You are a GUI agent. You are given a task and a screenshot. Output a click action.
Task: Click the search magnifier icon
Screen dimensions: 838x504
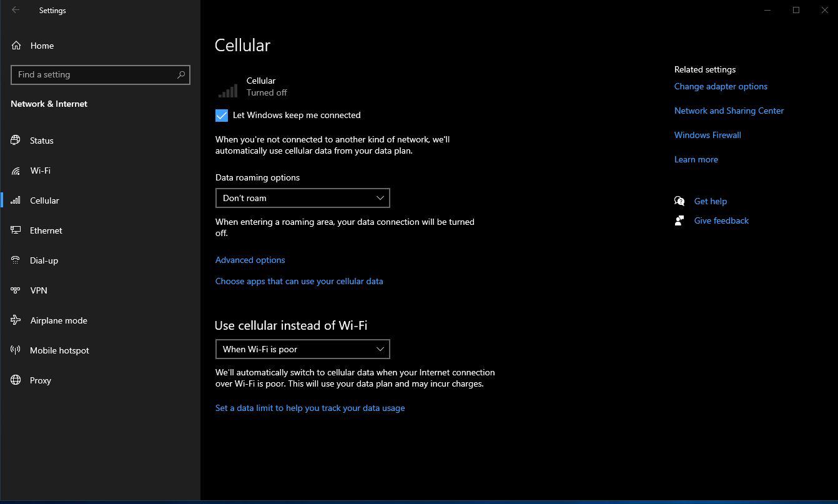click(x=181, y=75)
